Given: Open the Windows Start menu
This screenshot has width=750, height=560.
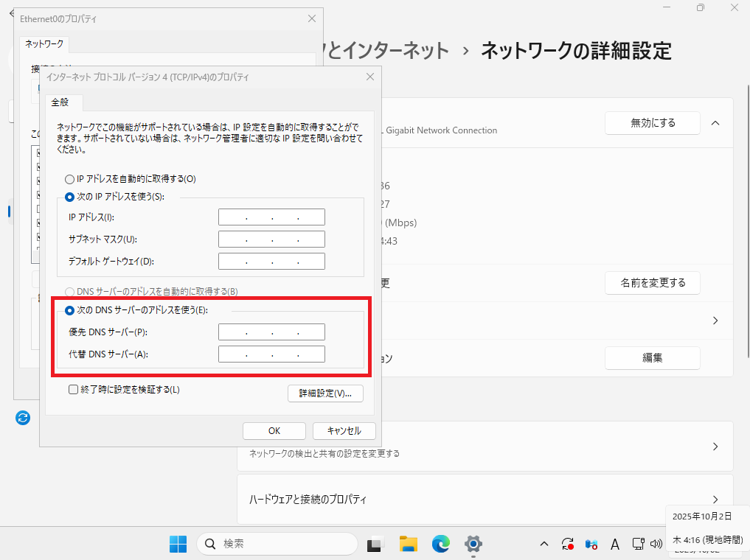Looking at the screenshot, I should pos(178,545).
